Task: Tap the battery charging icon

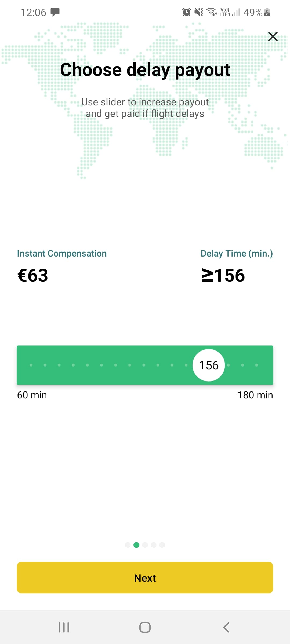Action: (267, 12)
